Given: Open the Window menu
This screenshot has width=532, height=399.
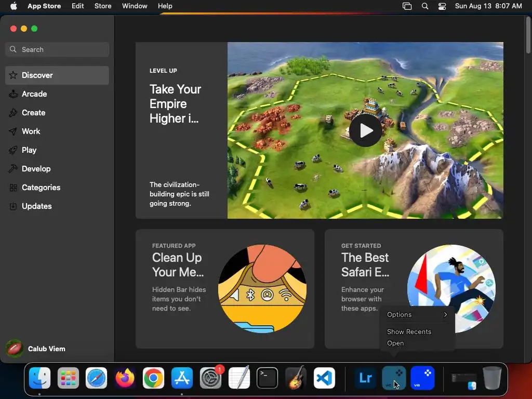Looking at the screenshot, I should (135, 6).
